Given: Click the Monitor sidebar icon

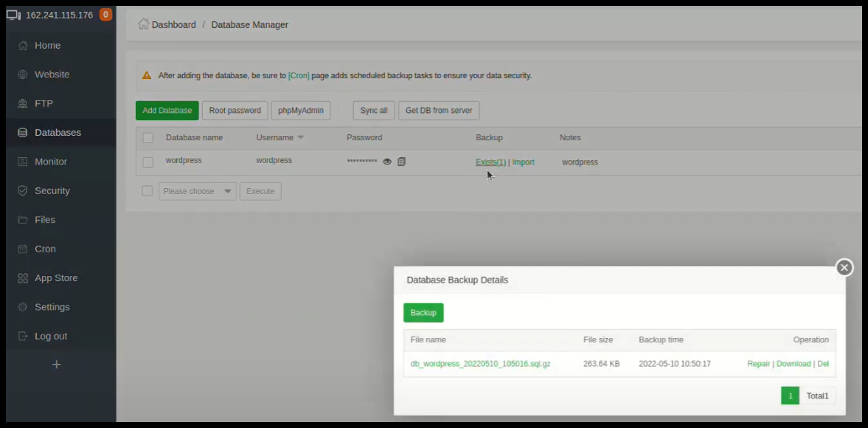Looking at the screenshot, I should [23, 162].
